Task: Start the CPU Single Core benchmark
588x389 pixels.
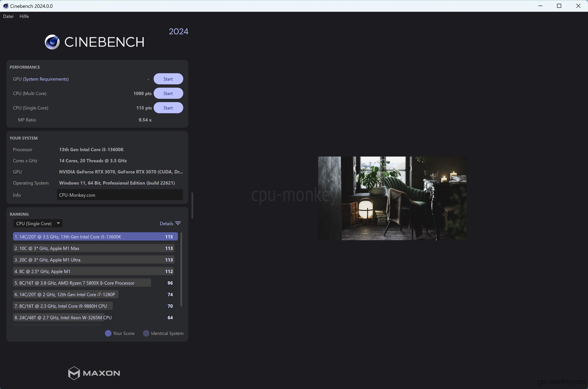Action: (168, 108)
